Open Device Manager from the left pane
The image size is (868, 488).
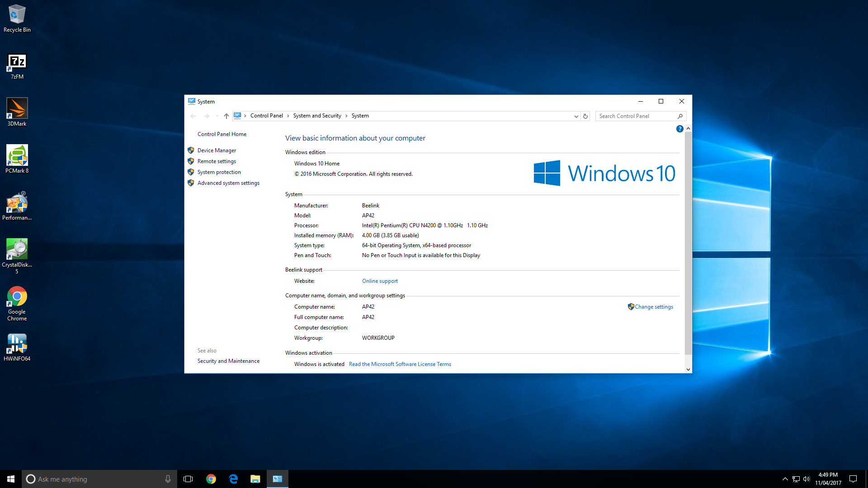pyautogui.click(x=217, y=150)
